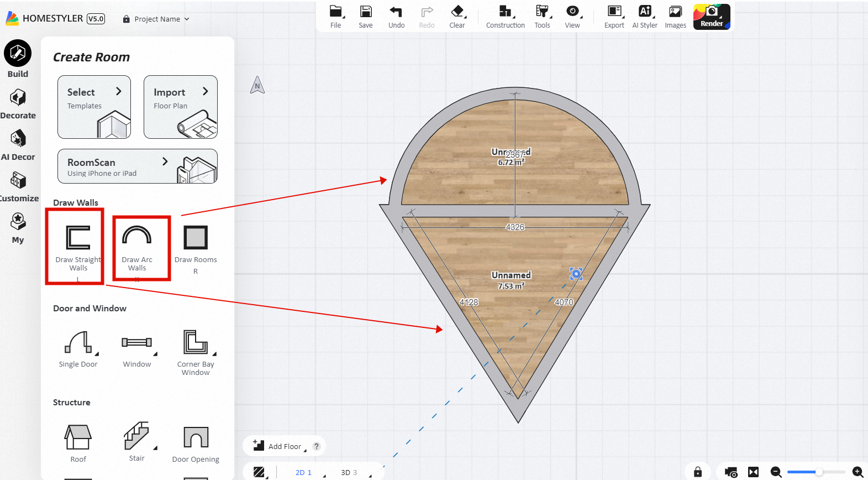Add a Roof structure
Viewport: 868px width, 480px height.
click(x=78, y=444)
